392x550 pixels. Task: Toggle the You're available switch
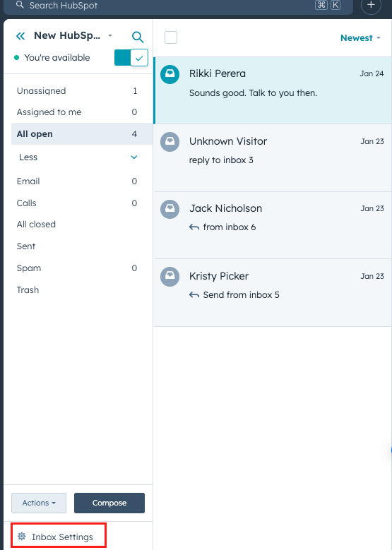(x=131, y=57)
